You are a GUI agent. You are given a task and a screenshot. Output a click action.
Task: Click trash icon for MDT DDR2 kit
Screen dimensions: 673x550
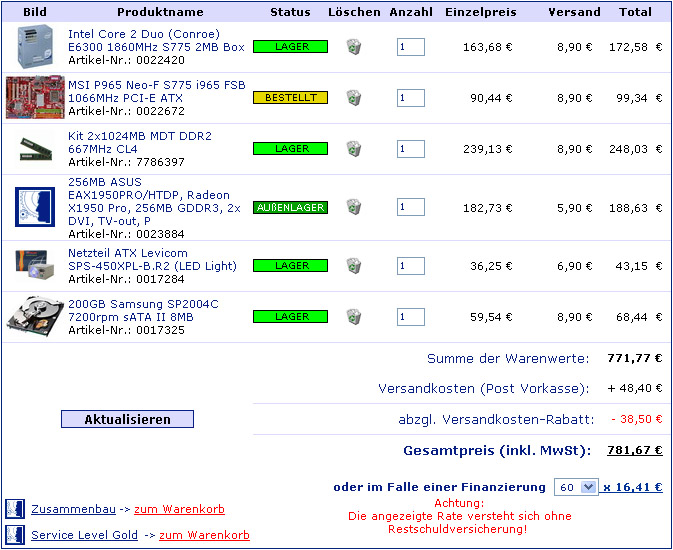click(354, 149)
